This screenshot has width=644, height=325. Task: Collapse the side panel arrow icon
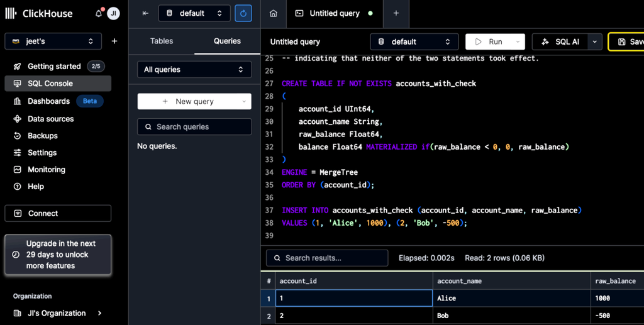[x=145, y=13]
